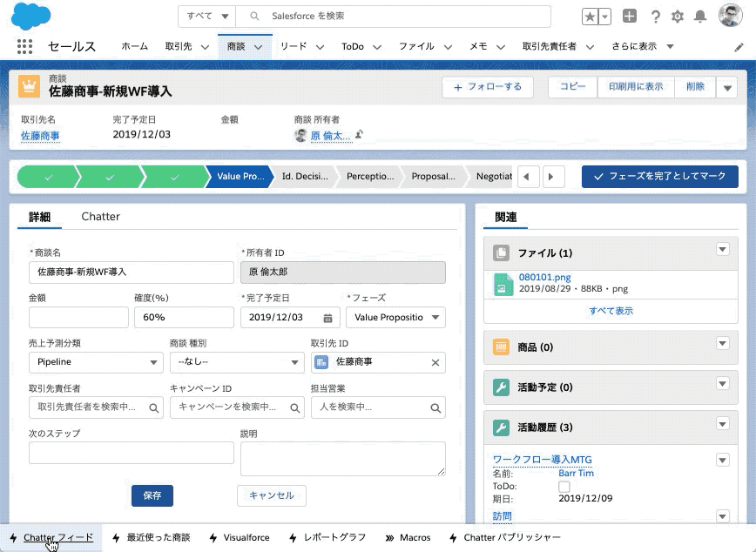Open the App Launcher grid icon
Screen dimensions: 756x552
click(24, 47)
